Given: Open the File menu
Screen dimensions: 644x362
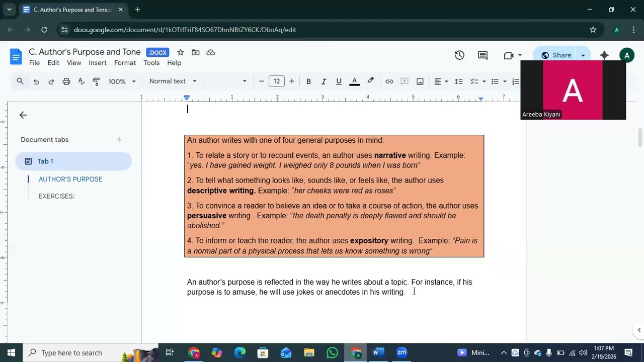Looking at the screenshot, I should click(x=34, y=63).
